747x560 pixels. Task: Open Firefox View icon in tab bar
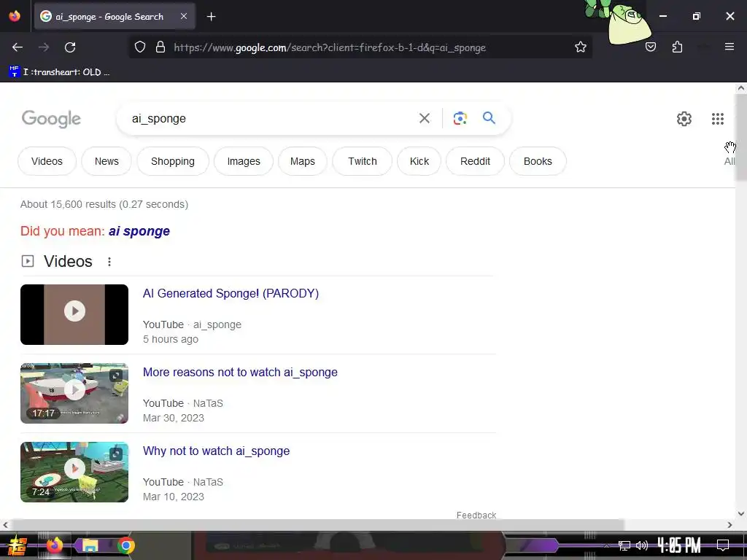(15, 16)
